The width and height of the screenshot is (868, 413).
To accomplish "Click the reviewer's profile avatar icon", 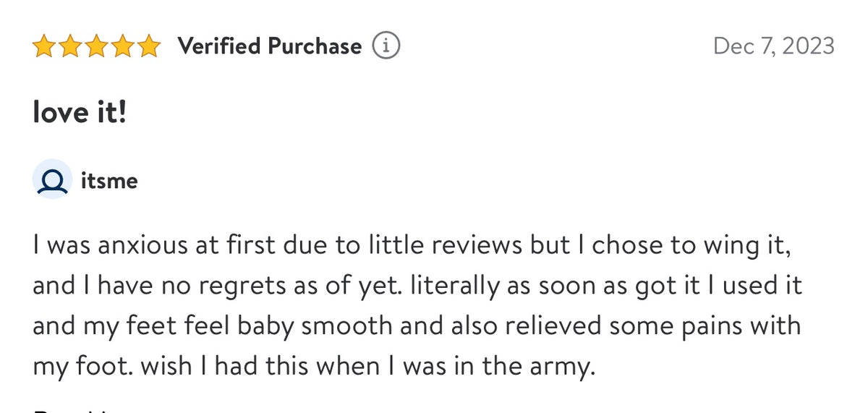I will pos(52,179).
